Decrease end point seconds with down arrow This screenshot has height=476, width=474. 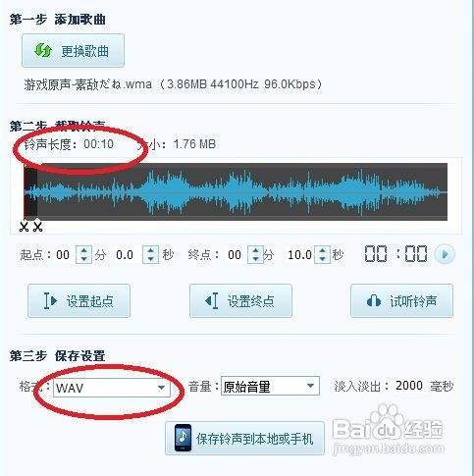click(x=323, y=259)
